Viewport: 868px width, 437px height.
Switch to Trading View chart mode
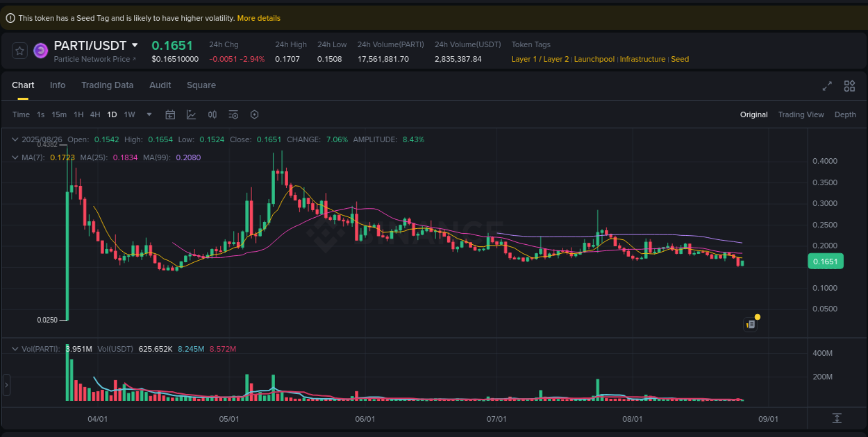(801, 114)
